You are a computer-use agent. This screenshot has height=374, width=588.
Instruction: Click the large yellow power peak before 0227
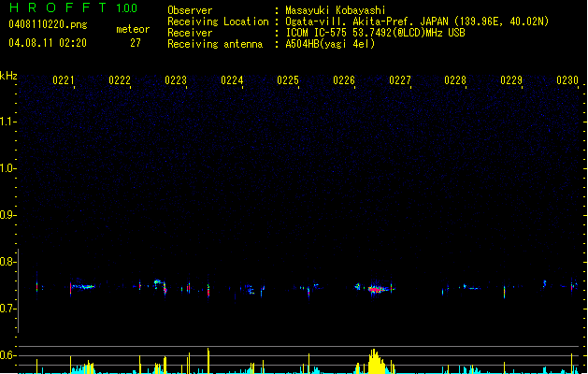(x=376, y=361)
